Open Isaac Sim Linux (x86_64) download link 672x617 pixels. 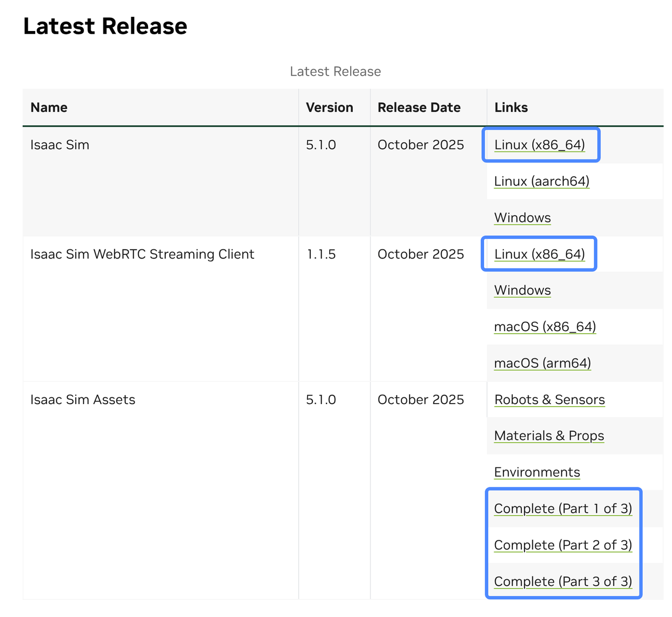540,145
